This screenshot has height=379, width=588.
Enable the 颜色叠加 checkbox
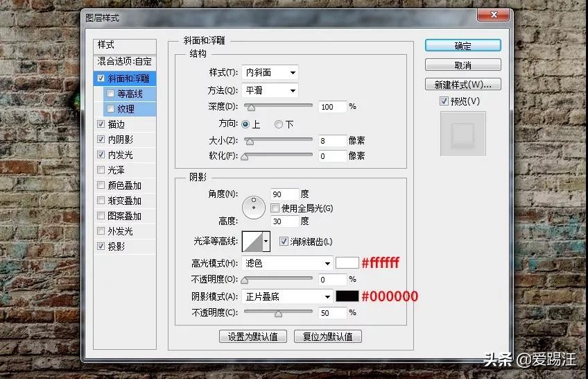tap(101, 185)
